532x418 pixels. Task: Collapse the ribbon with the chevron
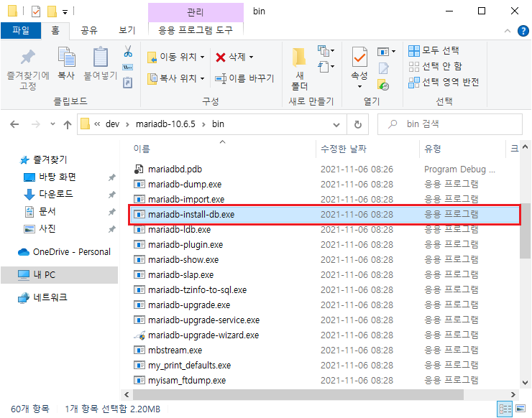pos(508,31)
